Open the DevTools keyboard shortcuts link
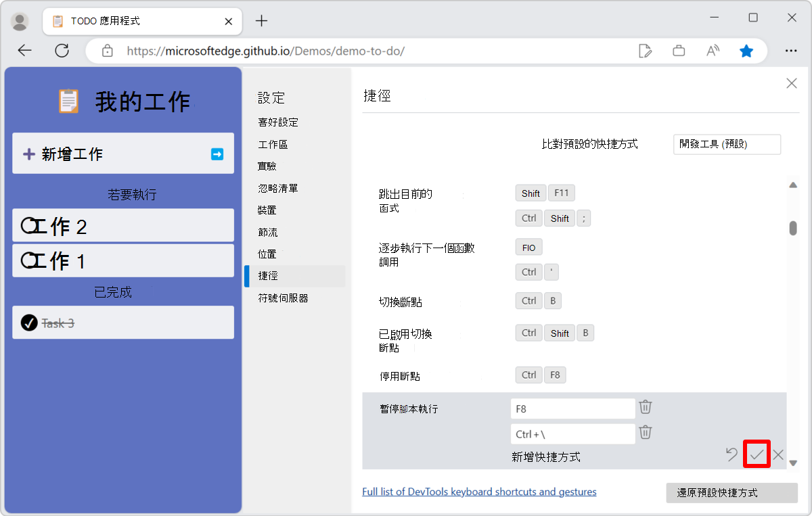The image size is (812, 516). pos(479,492)
